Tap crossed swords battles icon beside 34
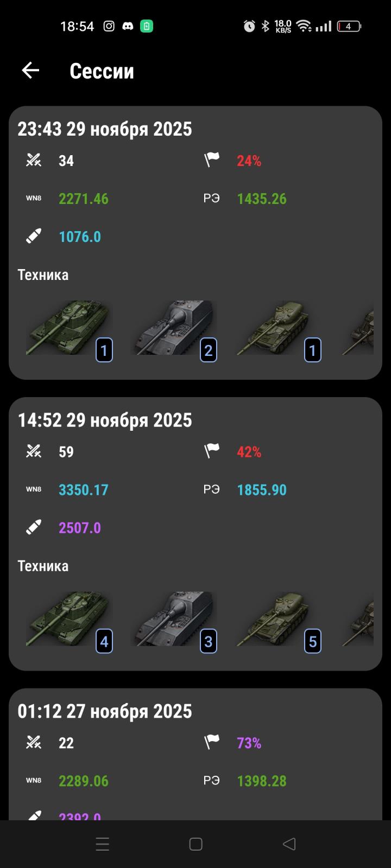Screen dimensions: 391x868 point(34,160)
